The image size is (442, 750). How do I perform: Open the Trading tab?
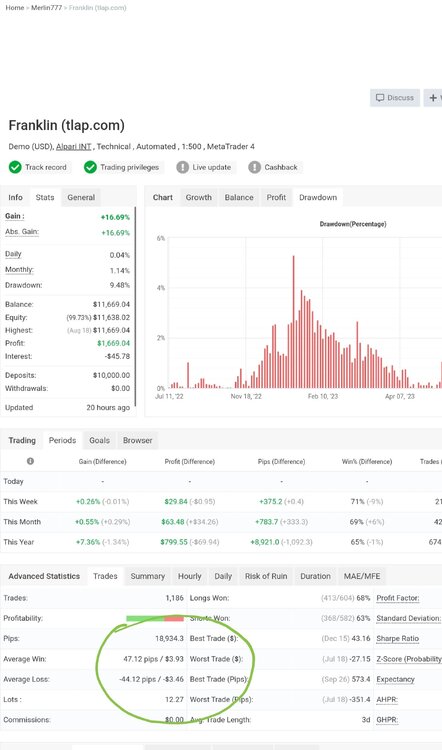[22, 440]
